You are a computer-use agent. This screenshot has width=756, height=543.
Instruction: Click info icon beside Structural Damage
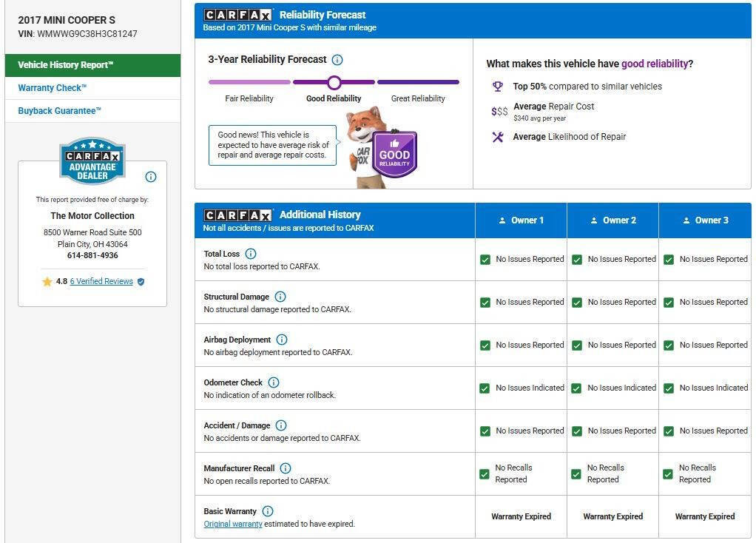point(280,297)
